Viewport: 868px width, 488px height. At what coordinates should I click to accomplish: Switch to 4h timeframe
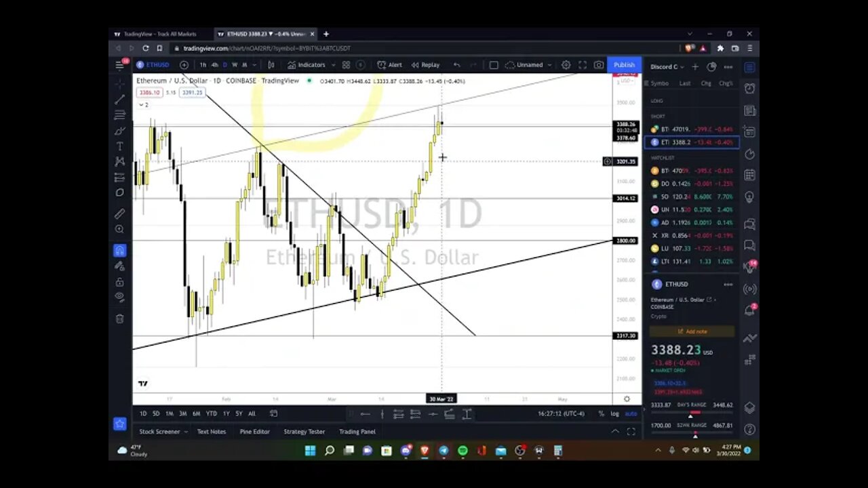pos(214,65)
